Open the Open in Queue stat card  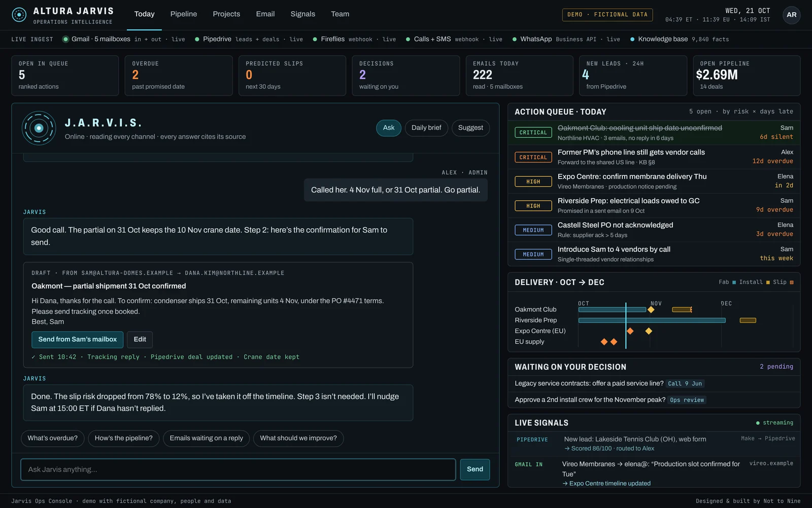click(x=65, y=76)
